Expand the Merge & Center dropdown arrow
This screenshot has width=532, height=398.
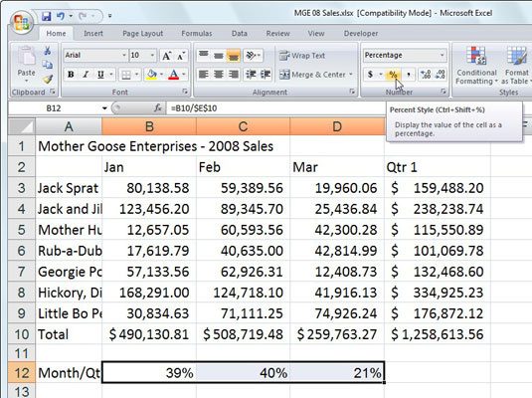click(x=350, y=75)
